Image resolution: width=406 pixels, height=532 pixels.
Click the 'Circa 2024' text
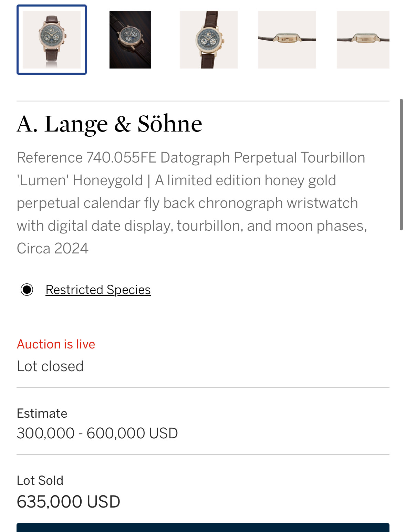53,248
